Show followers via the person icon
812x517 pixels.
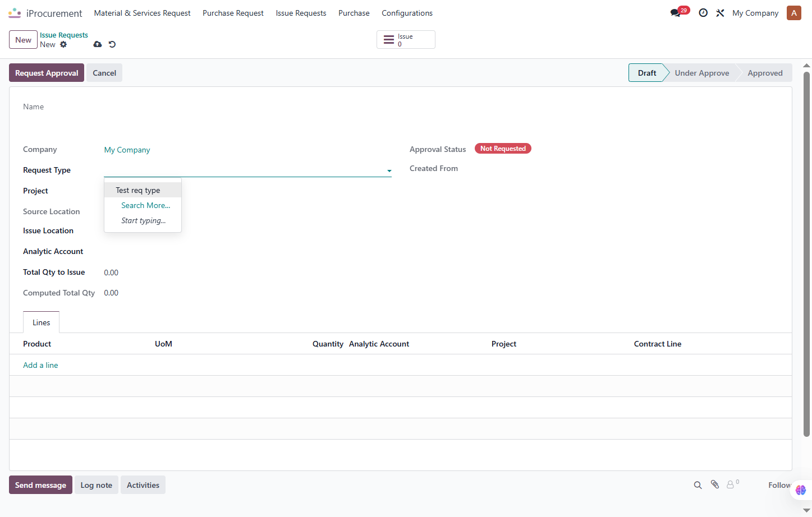coord(731,484)
